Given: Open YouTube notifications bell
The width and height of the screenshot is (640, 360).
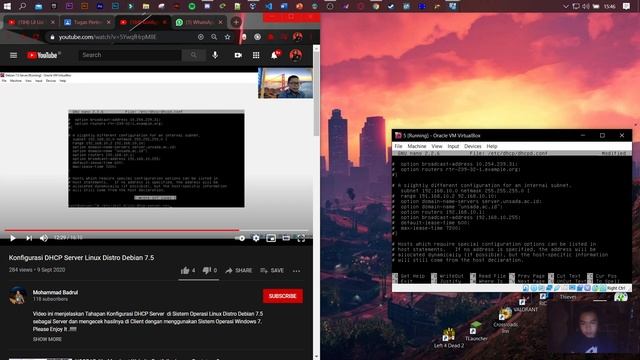Looking at the screenshot, I should 275,55.
